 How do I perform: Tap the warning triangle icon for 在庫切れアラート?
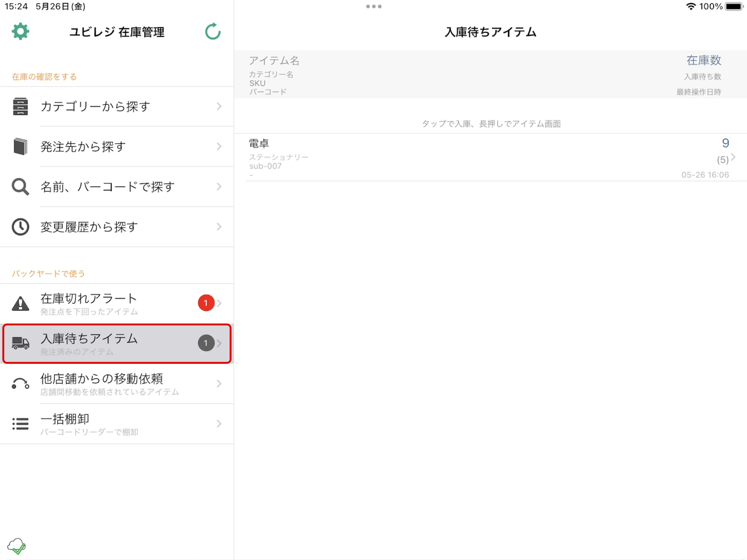pos(20,304)
